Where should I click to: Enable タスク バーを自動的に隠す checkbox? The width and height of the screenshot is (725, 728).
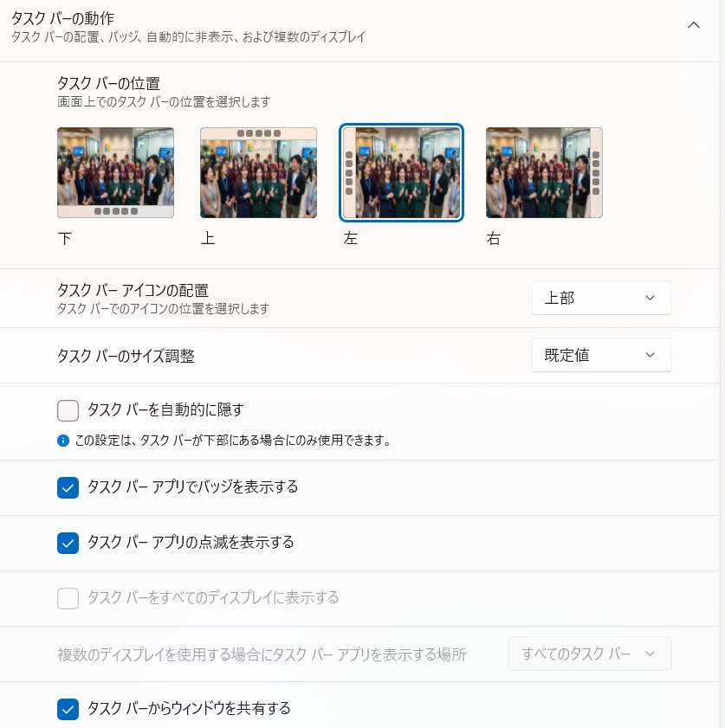pos(68,410)
